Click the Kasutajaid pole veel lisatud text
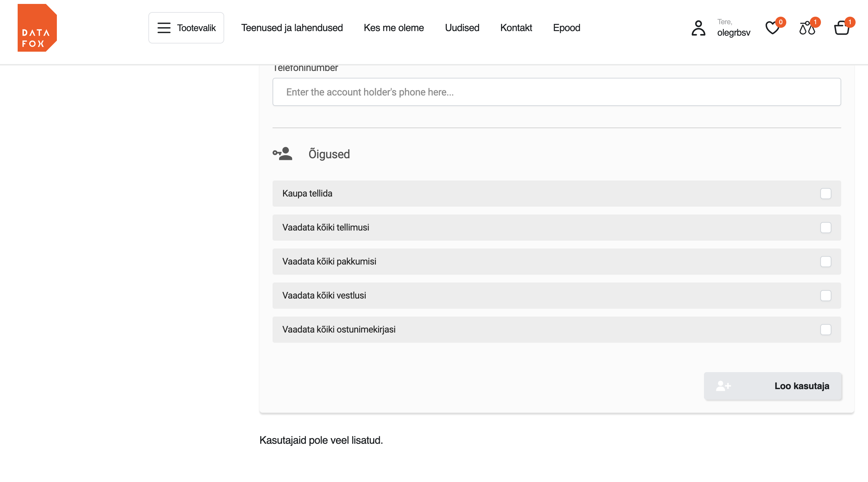Viewport: 868px width, 482px height. [x=321, y=440]
